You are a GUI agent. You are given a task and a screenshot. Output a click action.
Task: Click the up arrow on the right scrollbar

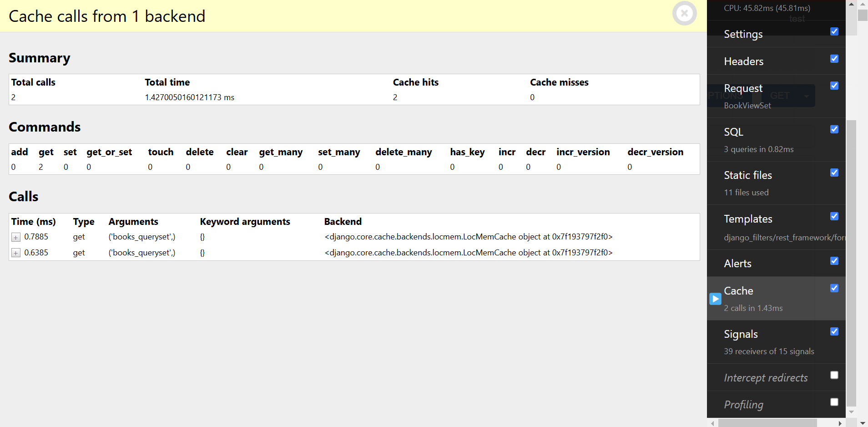(851, 4)
